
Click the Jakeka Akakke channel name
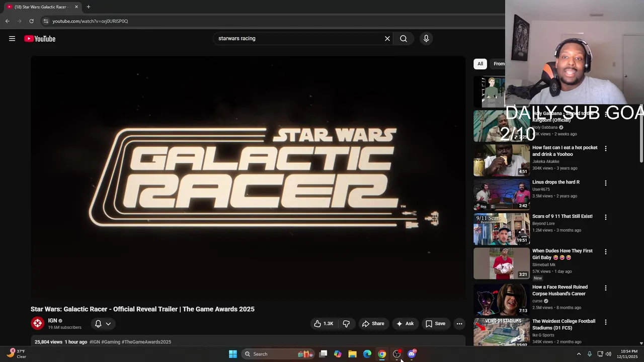(546, 161)
